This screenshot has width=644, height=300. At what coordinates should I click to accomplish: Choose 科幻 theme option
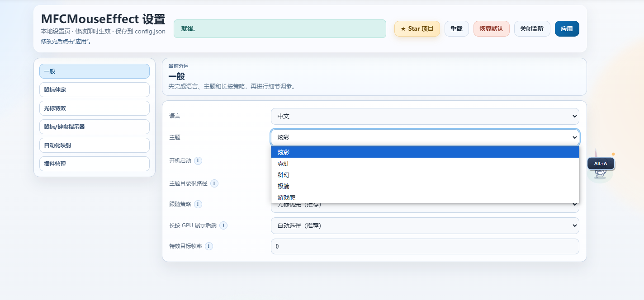point(425,175)
